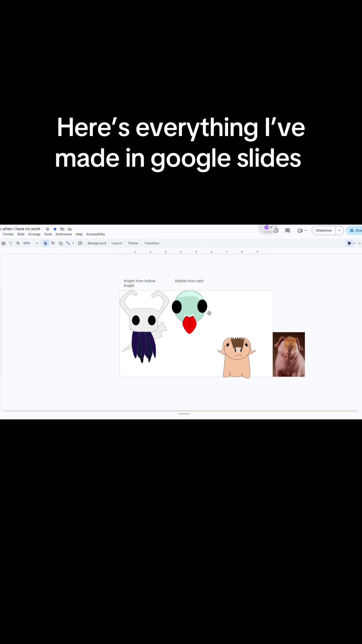The width and height of the screenshot is (362, 644).
Task: Open the Arrange menu
Action: tap(34, 234)
